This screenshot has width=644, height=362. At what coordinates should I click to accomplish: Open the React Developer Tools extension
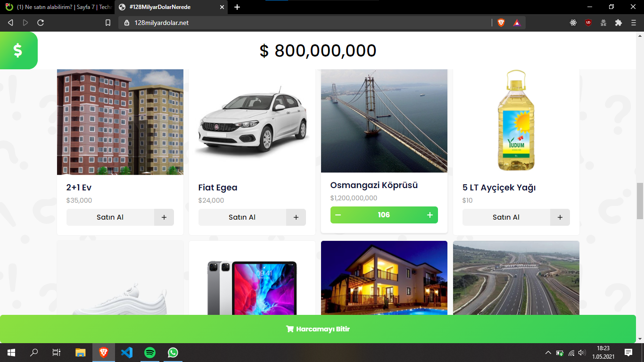pos(573,23)
